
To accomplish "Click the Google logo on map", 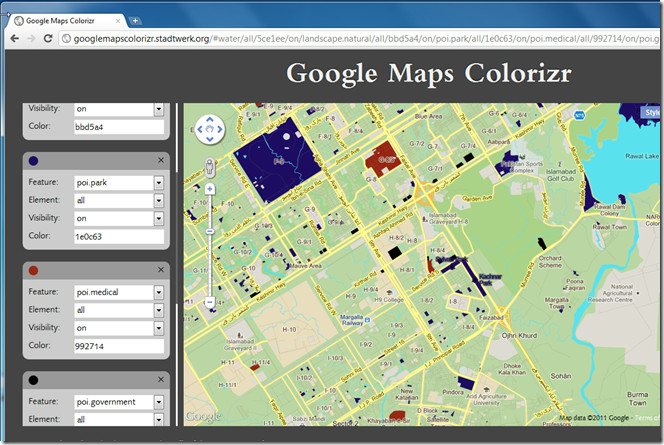I will click(x=204, y=416).
